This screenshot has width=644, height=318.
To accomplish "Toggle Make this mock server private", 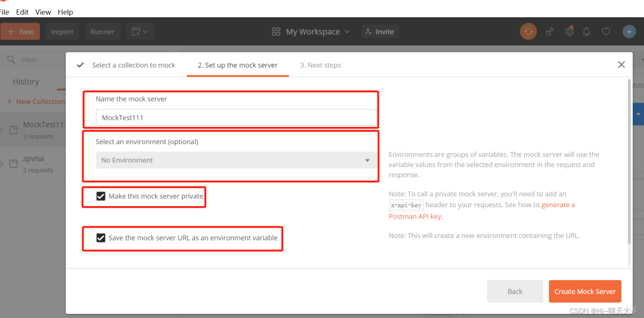I will pos(101,196).
